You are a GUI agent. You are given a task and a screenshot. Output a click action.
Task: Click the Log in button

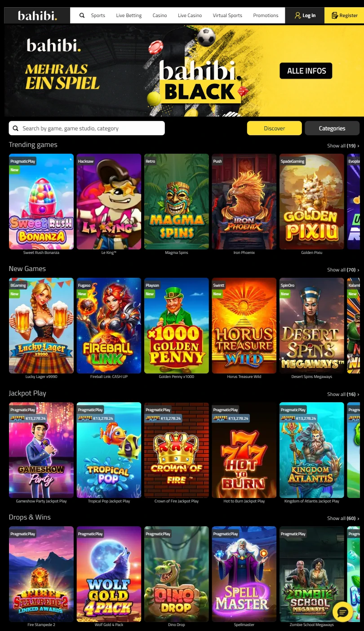(305, 15)
